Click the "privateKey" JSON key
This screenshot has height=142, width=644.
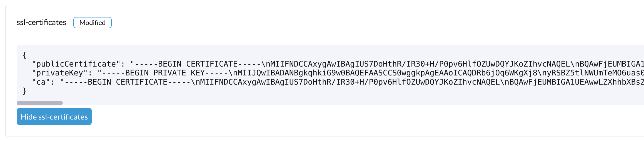(60, 73)
